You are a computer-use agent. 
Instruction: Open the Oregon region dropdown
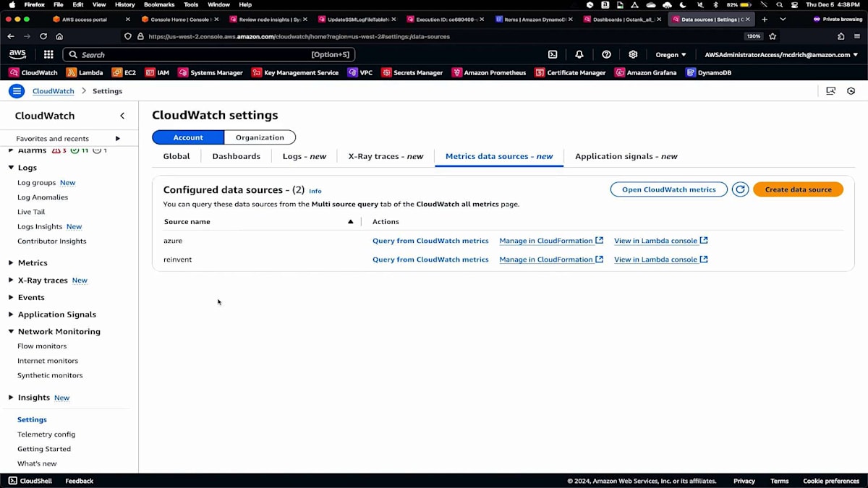pyautogui.click(x=671, y=54)
